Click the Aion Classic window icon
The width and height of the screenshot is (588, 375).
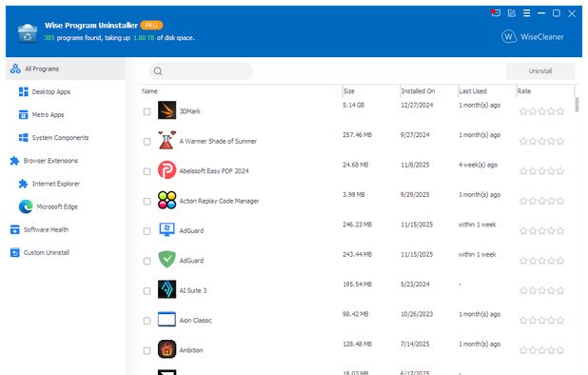[x=167, y=319]
